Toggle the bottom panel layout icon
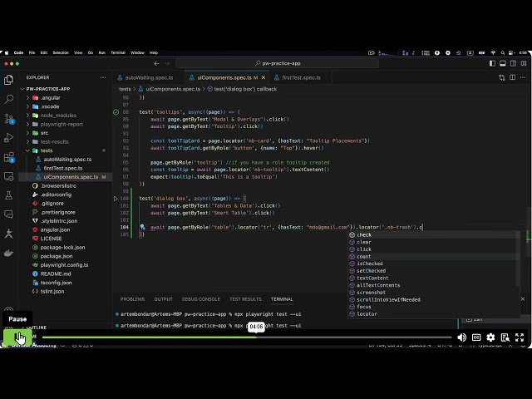This screenshot has height=399, width=532. (503, 63)
